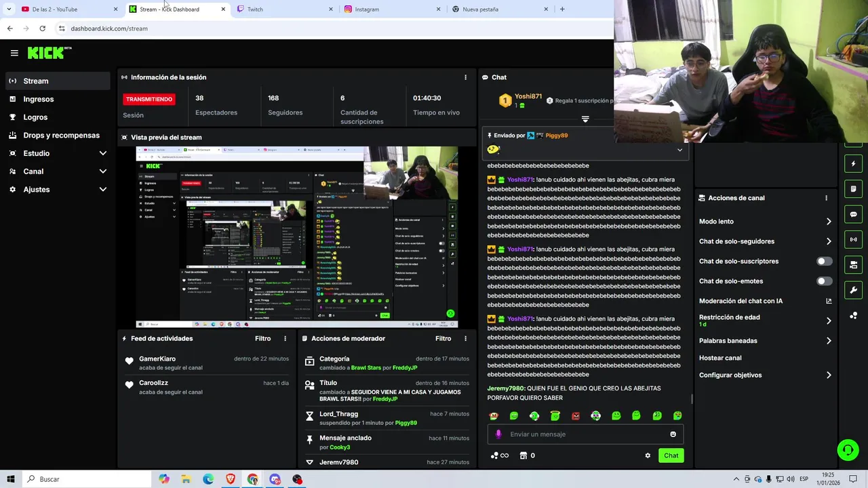Viewport: 868px width, 488px height.
Task: Click the purple microphone icon in message box
Action: point(498,434)
